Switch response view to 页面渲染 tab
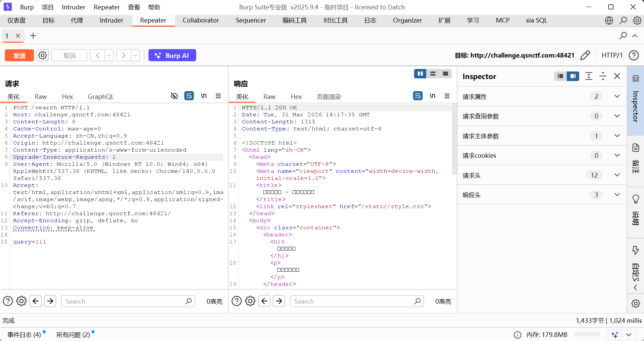 tap(329, 97)
